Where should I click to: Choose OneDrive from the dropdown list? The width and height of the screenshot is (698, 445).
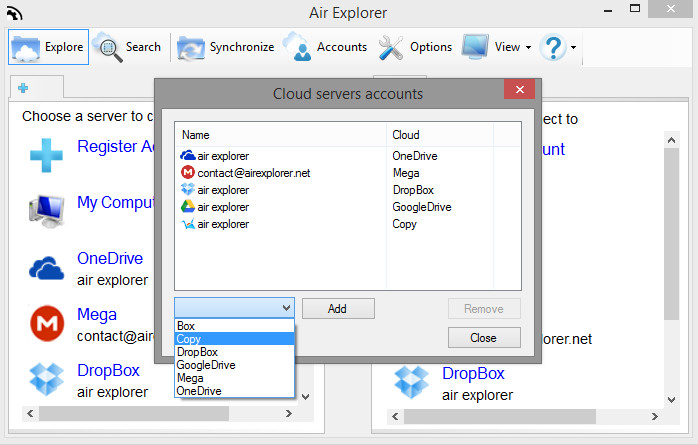pyautogui.click(x=235, y=391)
